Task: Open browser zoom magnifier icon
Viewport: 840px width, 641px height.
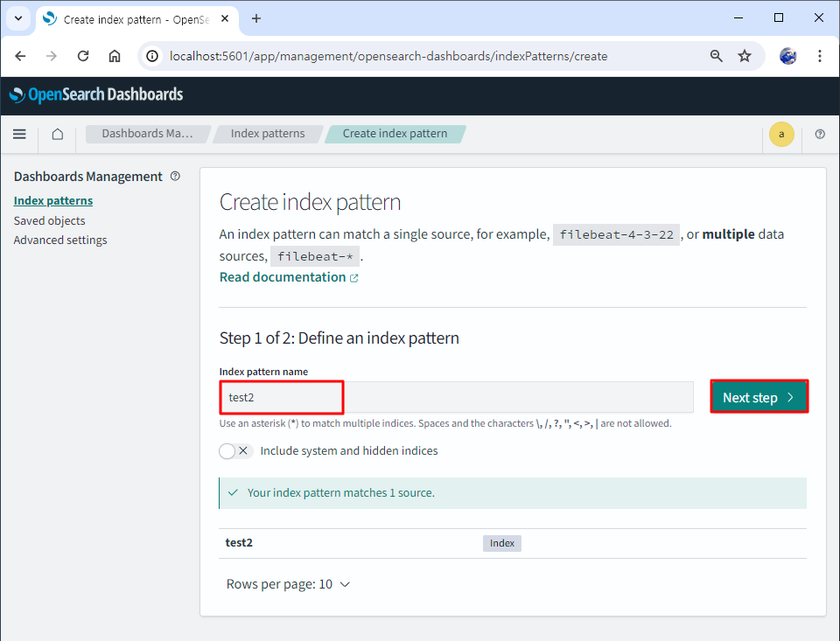Action: (x=717, y=56)
